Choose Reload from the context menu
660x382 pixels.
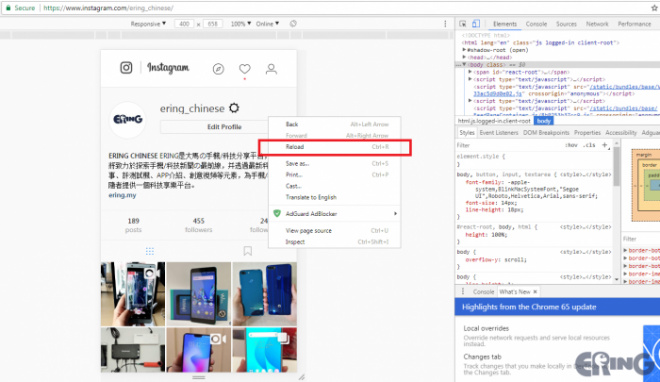[x=335, y=147]
